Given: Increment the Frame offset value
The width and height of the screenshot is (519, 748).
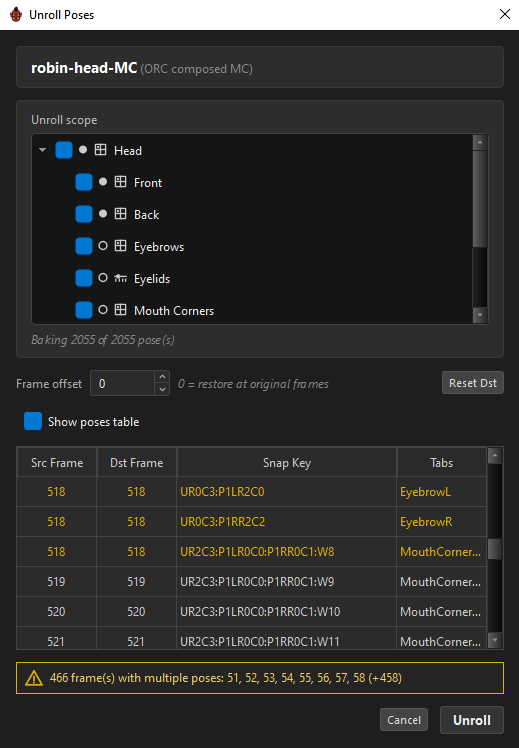Looking at the screenshot, I should 162,377.
